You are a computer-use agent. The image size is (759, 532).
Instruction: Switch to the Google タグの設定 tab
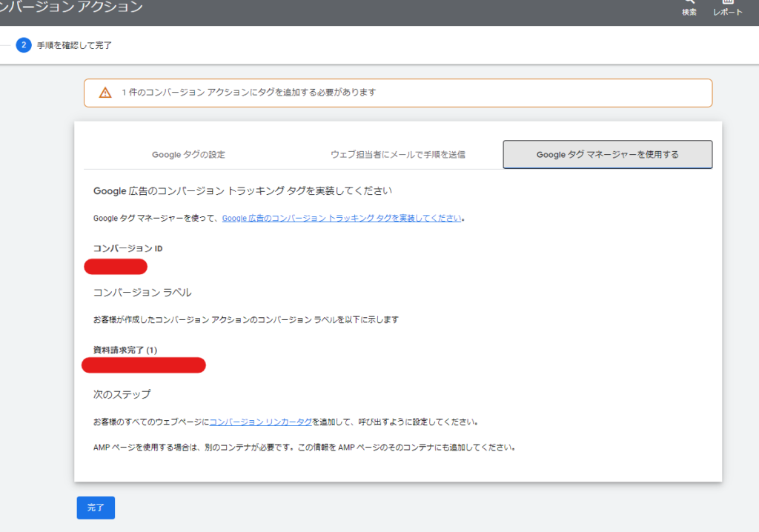(188, 155)
